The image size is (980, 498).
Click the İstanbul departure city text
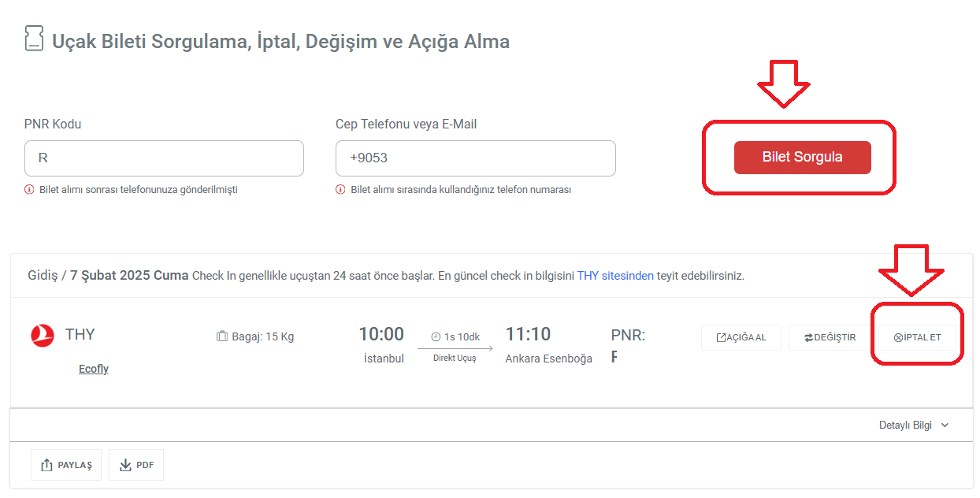(x=384, y=359)
